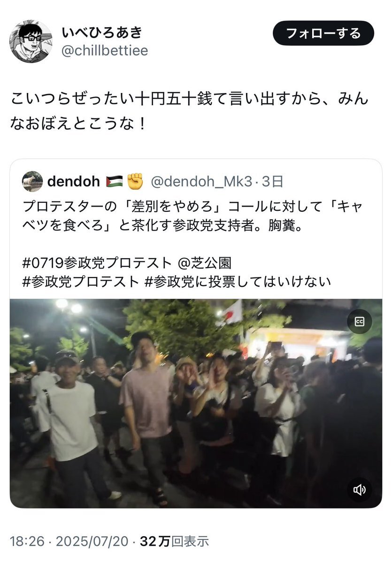Screen dimensions: 392x563
Task: Open the dendoh display name
Action: coord(74,182)
